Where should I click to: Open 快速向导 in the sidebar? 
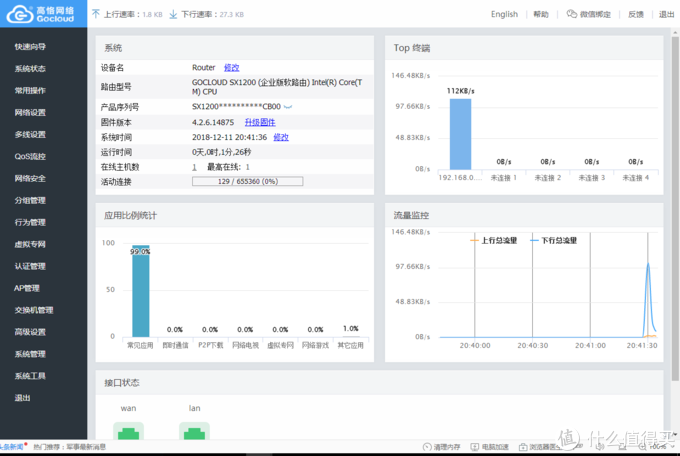pyautogui.click(x=30, y=47)
